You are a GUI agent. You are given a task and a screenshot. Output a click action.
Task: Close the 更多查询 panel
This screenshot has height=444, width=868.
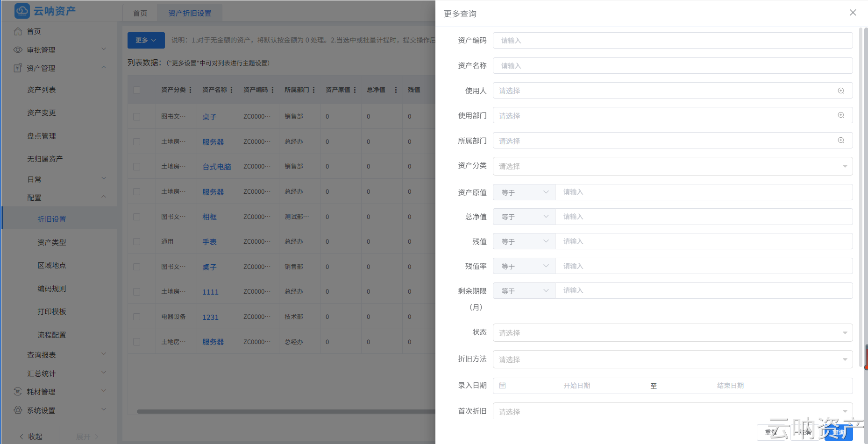pyautogui.click(x=853, y=13)
